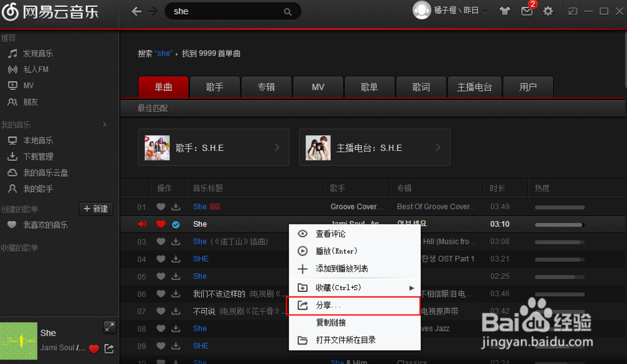Expand the user account dropdown next to 橘子橙
The width and height of the screenshot is (627, 364).
(486, 11)
